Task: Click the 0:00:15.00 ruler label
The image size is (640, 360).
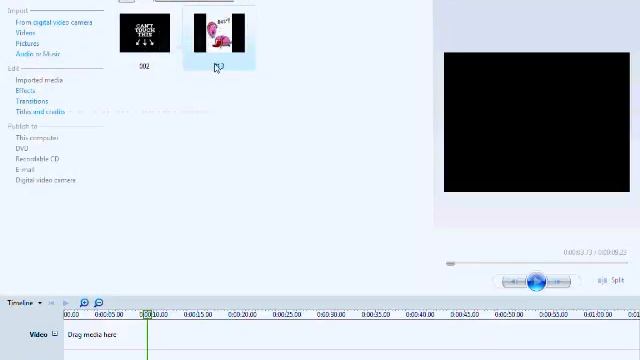Action: [198, 314]
